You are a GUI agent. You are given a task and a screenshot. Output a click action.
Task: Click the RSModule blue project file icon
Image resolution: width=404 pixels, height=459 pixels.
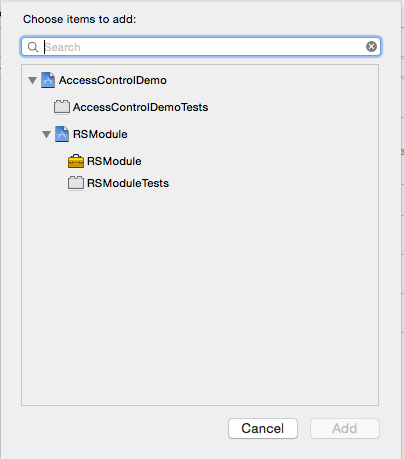tap(62, 134)
